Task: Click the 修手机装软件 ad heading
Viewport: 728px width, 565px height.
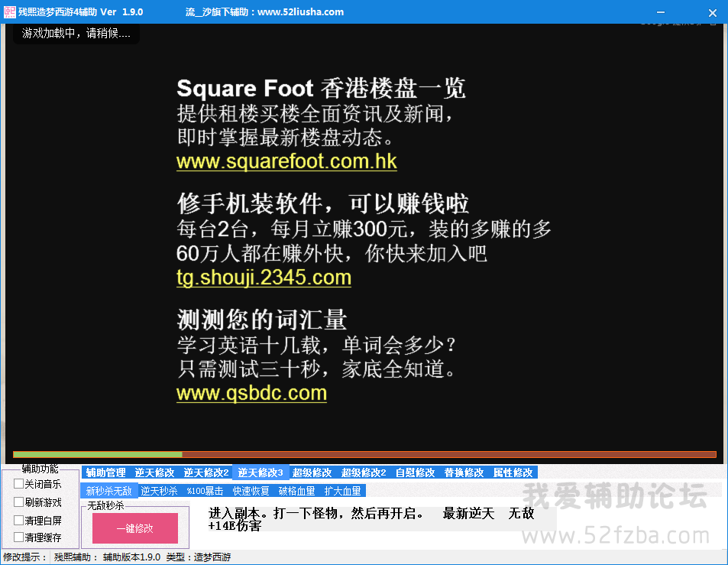Action: (x=322, y=203)
